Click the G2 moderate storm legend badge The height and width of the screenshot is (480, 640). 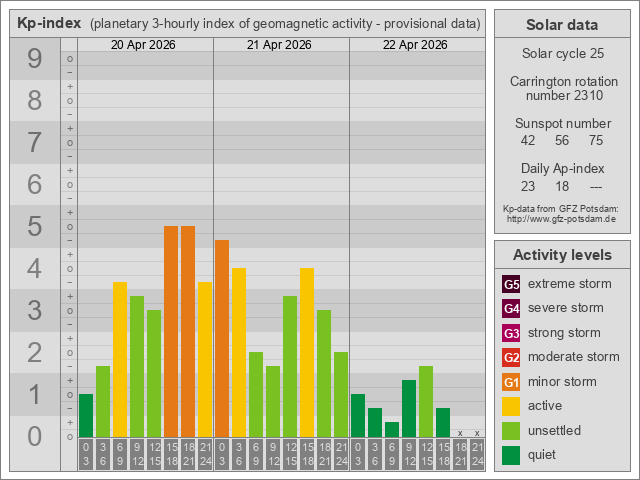point(511,357)
